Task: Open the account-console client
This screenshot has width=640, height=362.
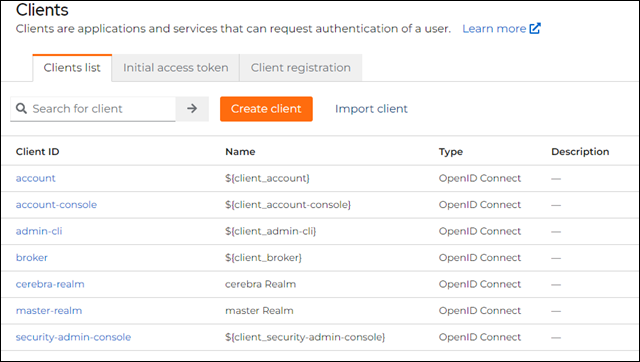Action: 56,204
